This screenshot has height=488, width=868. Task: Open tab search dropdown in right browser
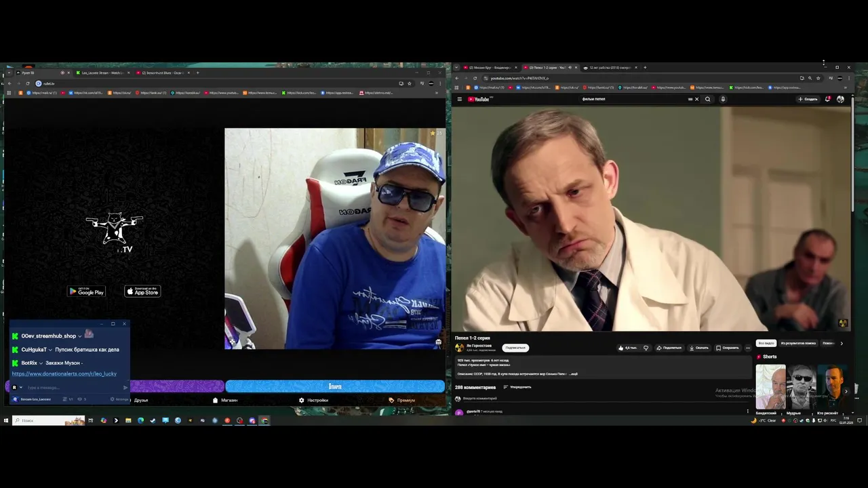tap(456, 67)
